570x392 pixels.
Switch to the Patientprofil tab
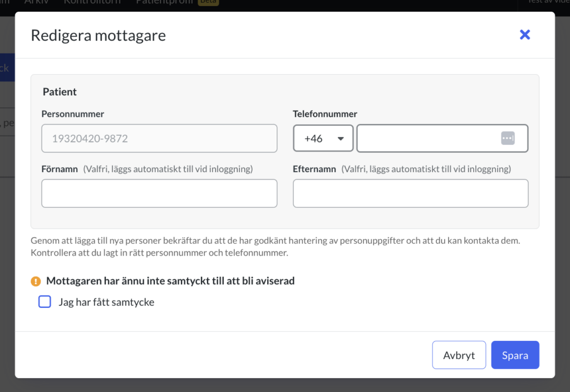(164, 2)
